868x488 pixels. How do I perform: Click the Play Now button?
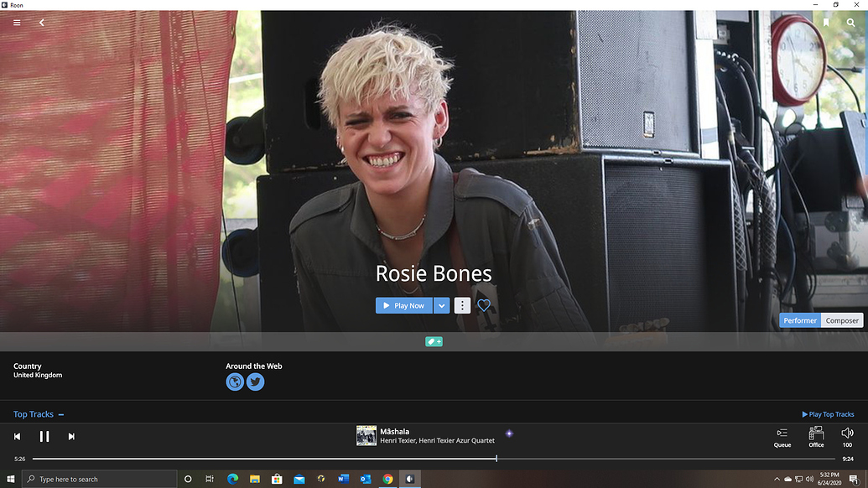[403, 305]
